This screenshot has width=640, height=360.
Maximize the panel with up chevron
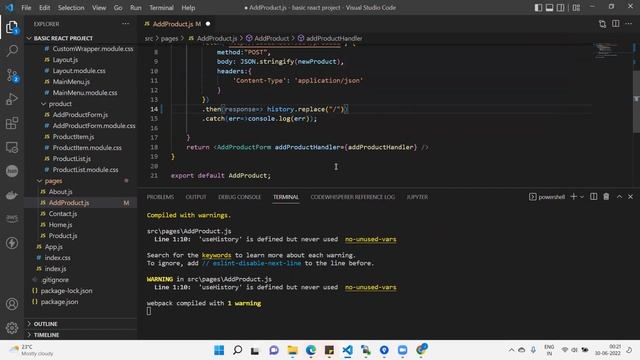point(619,197)
